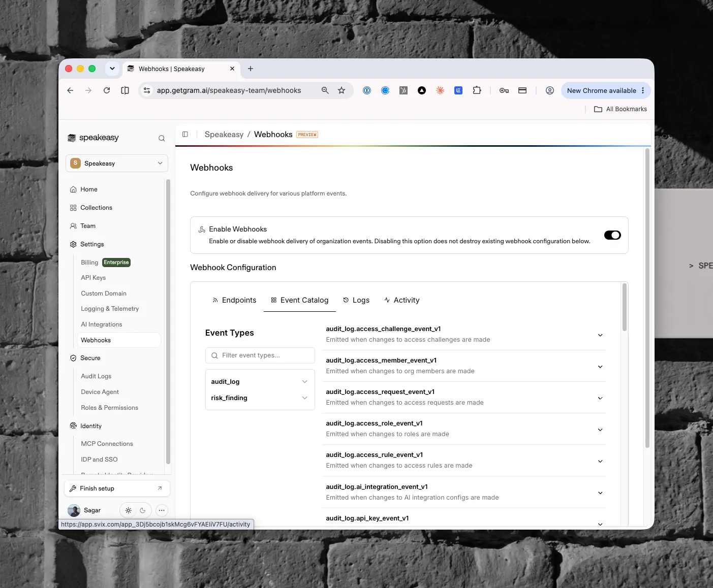Open Custom Domain settings

tap(104, 293)
